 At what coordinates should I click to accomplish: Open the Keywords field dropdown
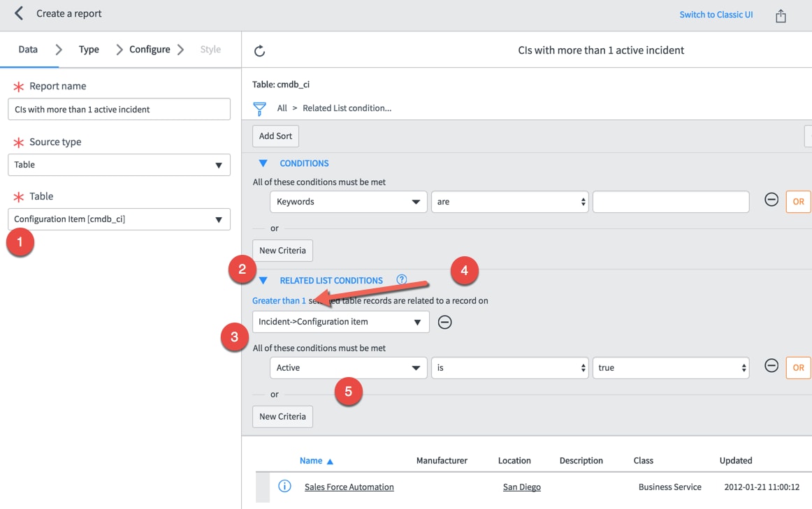tap(348, 201)
